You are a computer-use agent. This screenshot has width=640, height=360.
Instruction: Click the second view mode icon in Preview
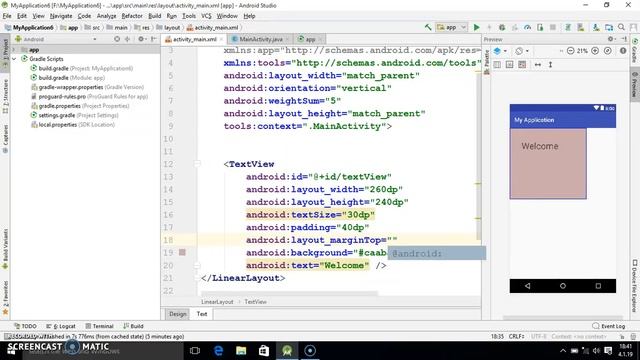[x=509, y=64]
